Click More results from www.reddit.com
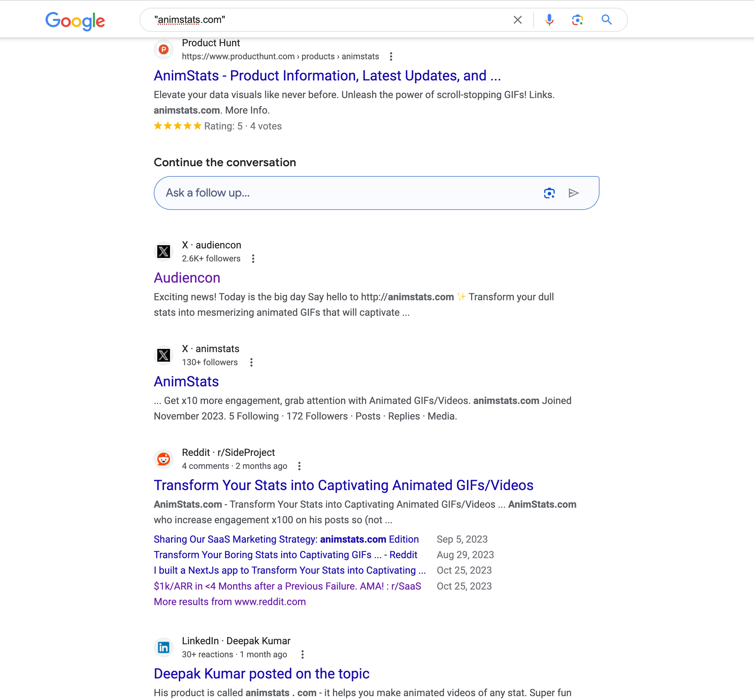 point(230,602)
